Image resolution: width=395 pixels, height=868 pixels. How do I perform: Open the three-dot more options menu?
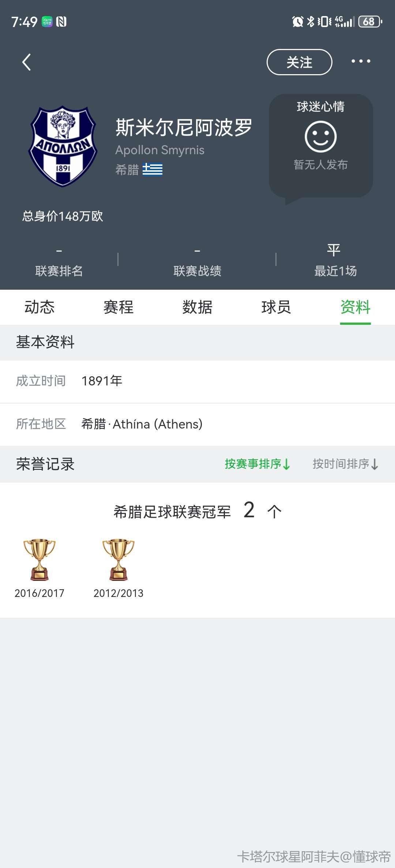(x=361, y=61)
